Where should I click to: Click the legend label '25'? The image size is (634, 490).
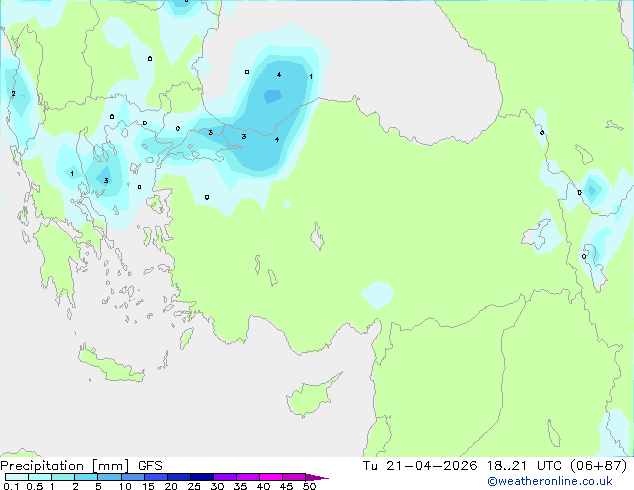tap(194, 486)
